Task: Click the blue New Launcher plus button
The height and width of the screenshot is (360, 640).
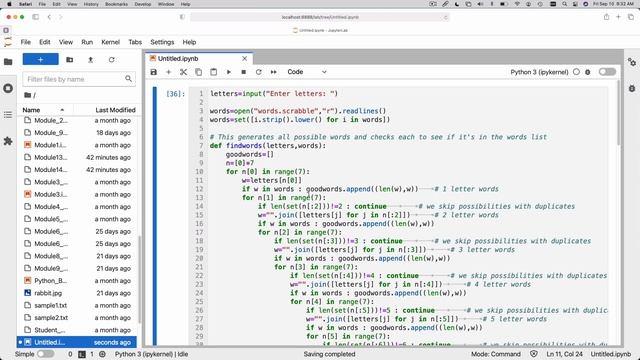Action: [40, 60]
